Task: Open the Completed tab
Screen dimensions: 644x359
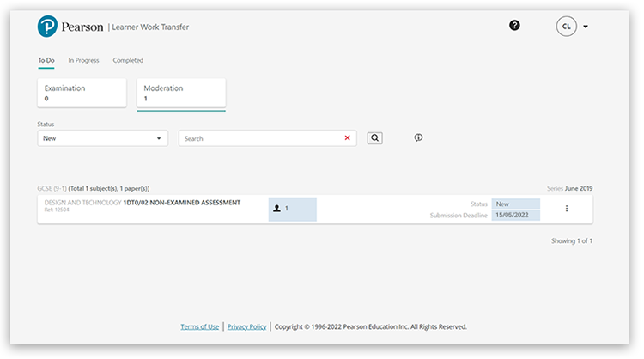Action: coord(128,60)
